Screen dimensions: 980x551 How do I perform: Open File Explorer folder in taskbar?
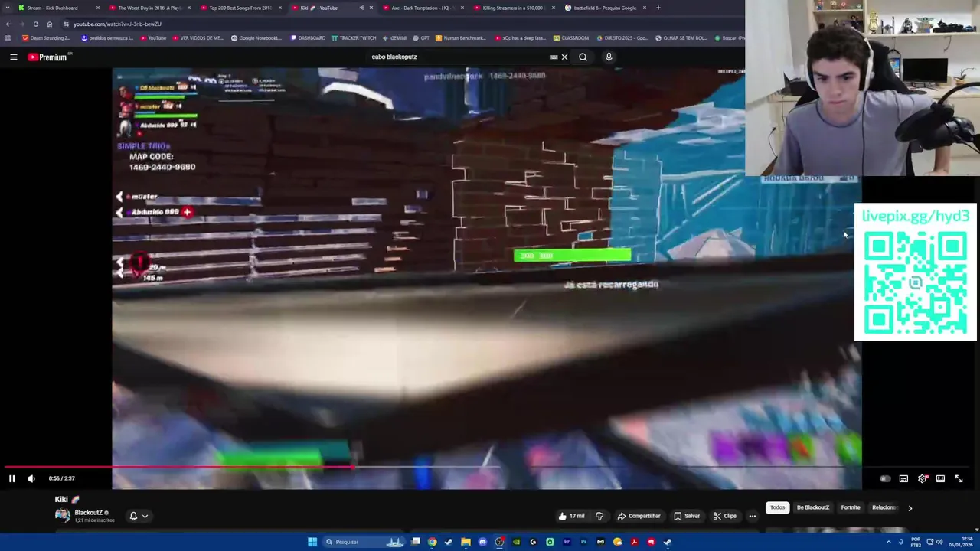pyautogui.click(x=465, y=542)
